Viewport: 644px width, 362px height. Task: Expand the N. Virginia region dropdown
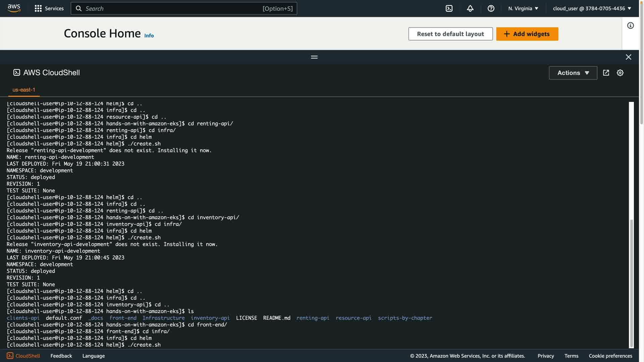tap(523, 8)
